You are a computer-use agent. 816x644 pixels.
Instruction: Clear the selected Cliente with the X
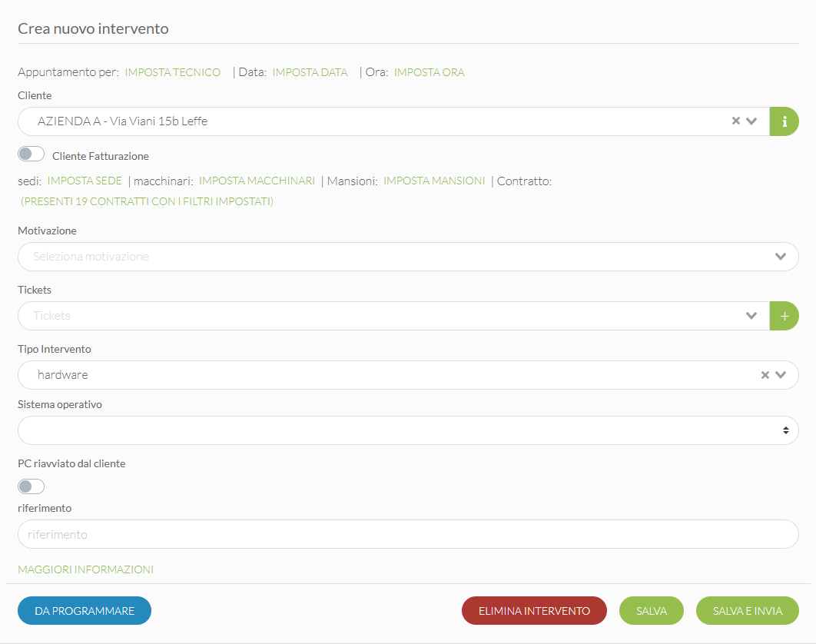click(x=735, y=121)
